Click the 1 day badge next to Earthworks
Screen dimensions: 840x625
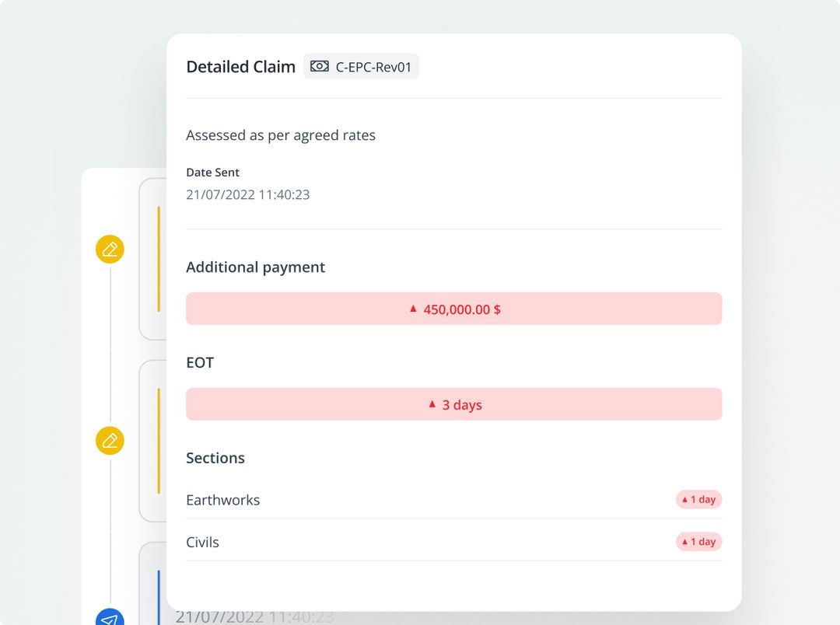pos(698,499)
